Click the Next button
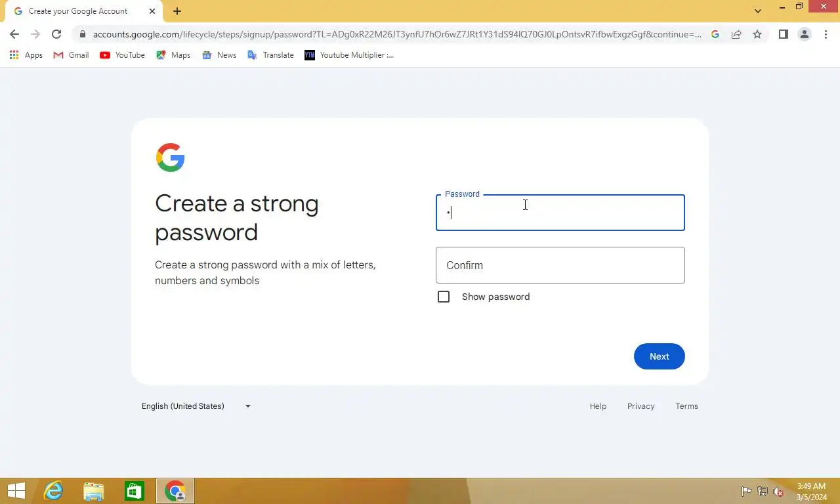The width and height of the screenshot is (840, 504). (x=660, y=356)
